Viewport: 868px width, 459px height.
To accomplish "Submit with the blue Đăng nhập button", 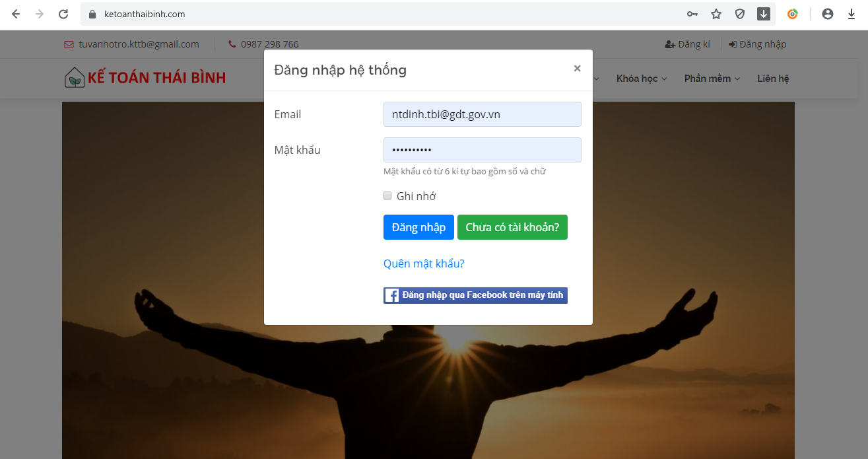I will pos(418,227).
